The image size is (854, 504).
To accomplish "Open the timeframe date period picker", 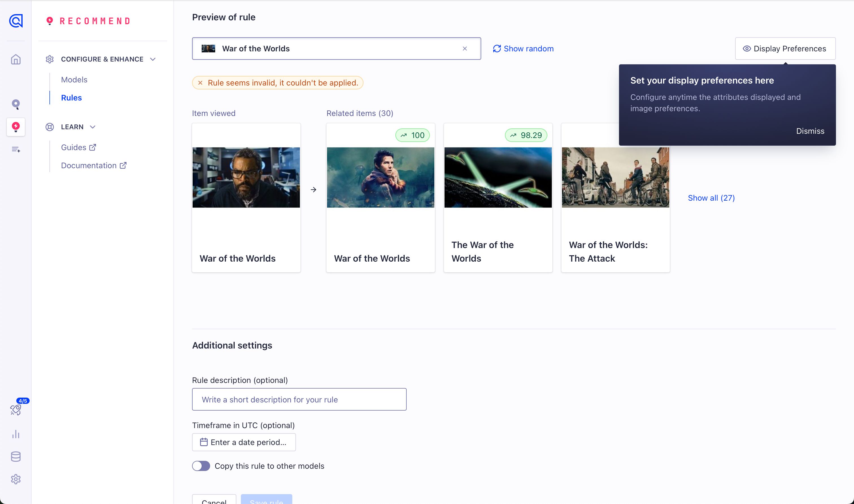I will tap(244, 442).
